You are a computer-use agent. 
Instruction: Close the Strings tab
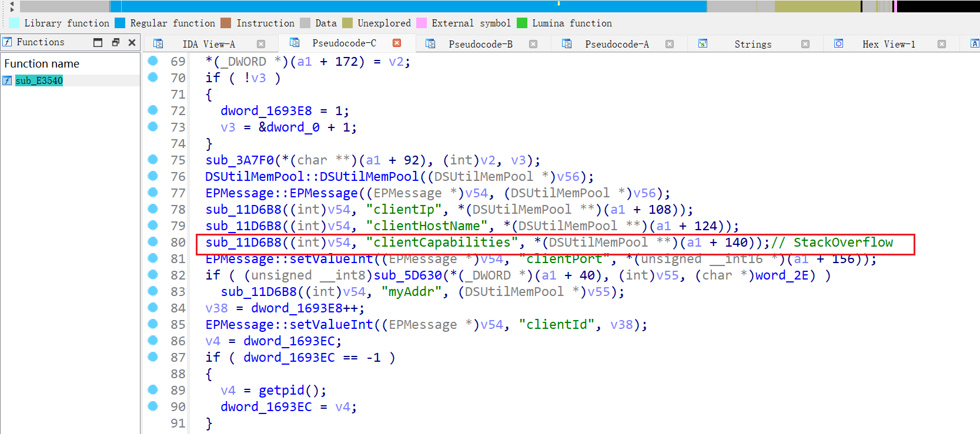tap(805, 44)
